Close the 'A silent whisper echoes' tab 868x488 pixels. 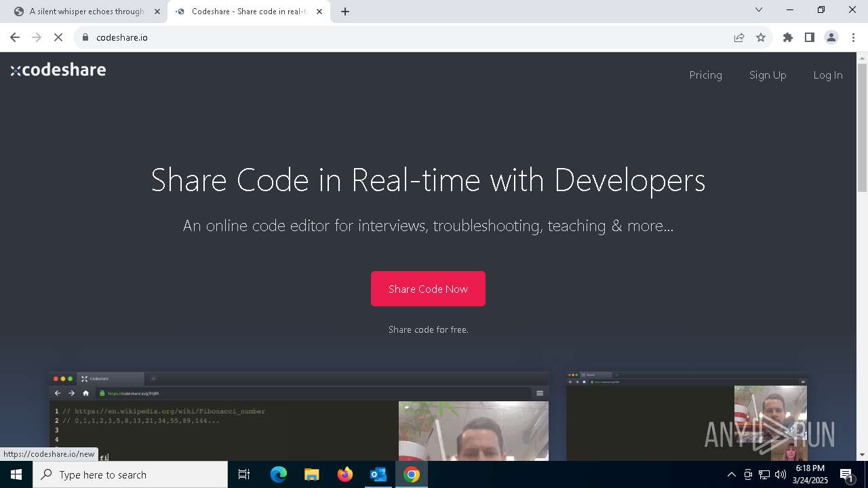tap(157, 12)
